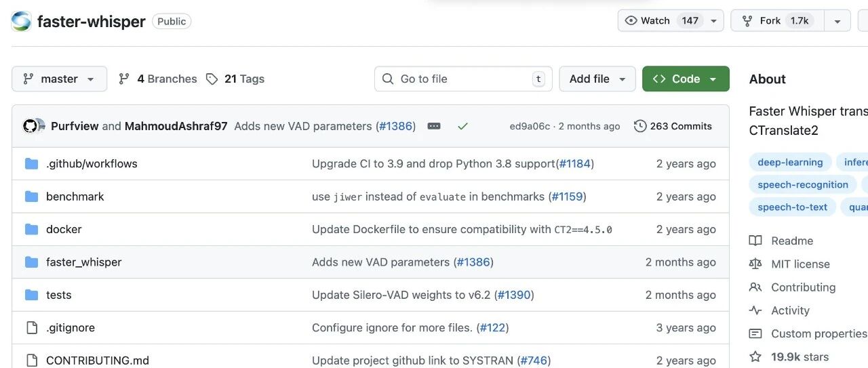The height and width of the screenshot is (368, 868).
Task: Click the .gitignore file icon
Action: tap(31, 328)
